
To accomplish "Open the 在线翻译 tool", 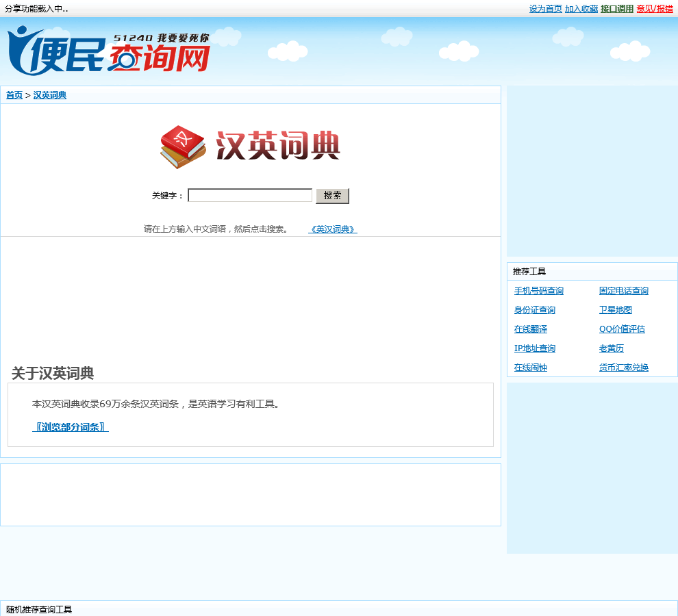I will [531, 329].
